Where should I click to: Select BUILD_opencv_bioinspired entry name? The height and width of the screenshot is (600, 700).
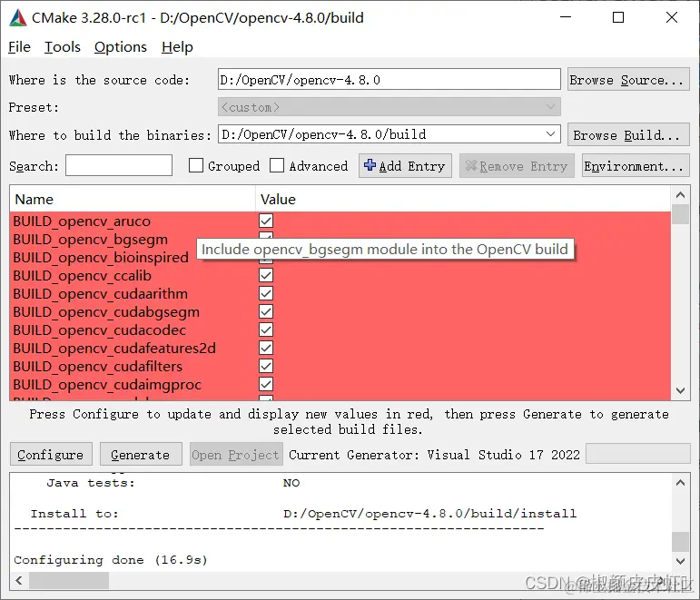point(101,258)
